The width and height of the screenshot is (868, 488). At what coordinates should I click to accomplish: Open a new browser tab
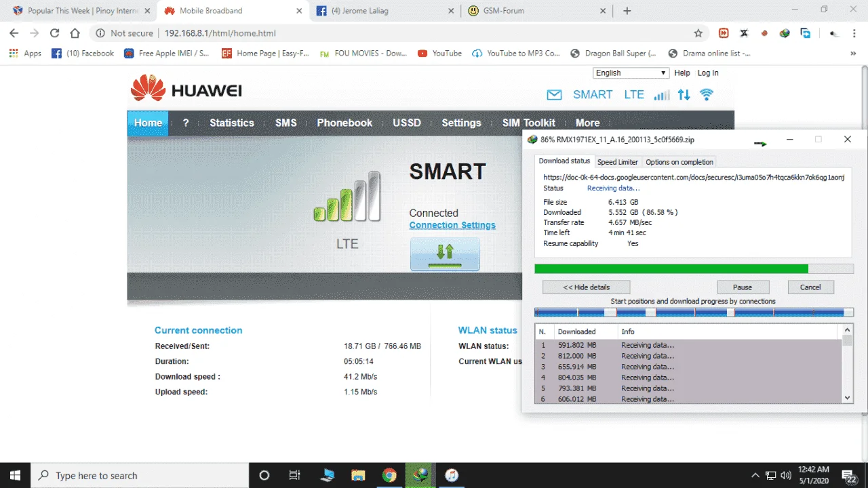pyautogui.click(x=627, y=11)
